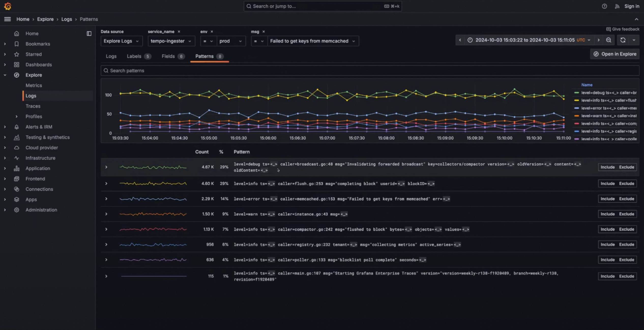The image size is (644, 330).
Task: Shift time range forward arrow
Action: coord(598,40)
